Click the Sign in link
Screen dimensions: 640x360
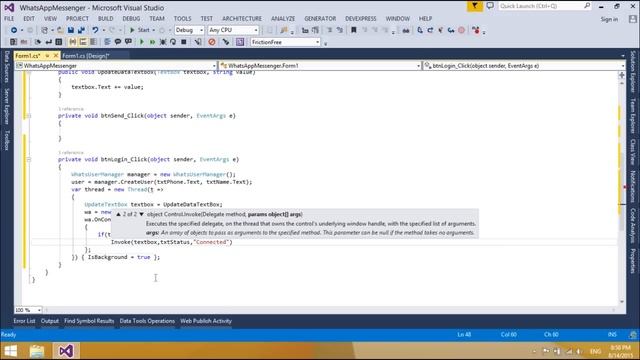point(609,19)
